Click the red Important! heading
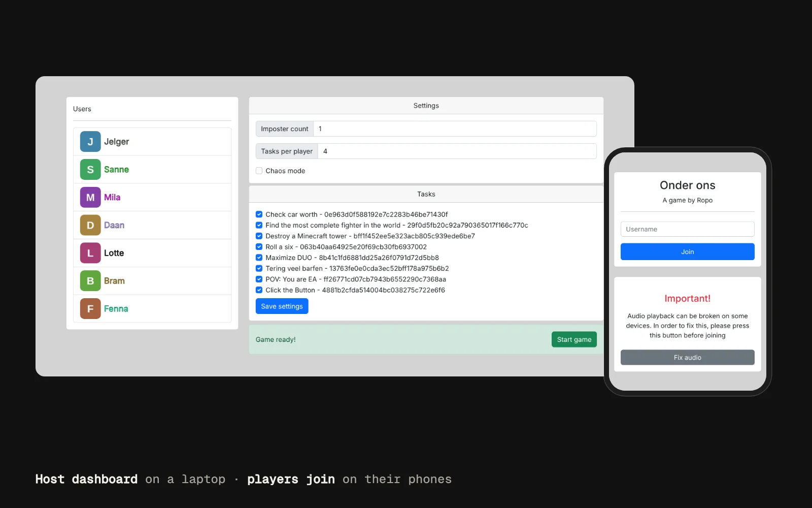This screenshot has height=508, width=812. (x=687, y=299)
